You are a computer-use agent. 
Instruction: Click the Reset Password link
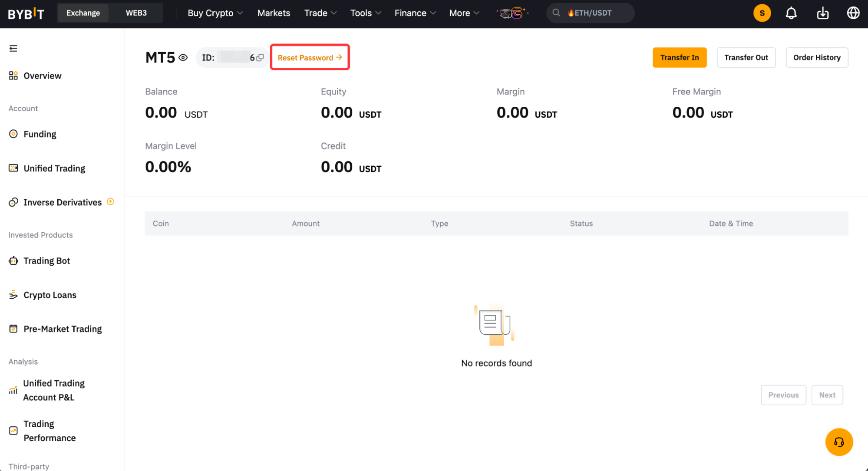(310, 58)
